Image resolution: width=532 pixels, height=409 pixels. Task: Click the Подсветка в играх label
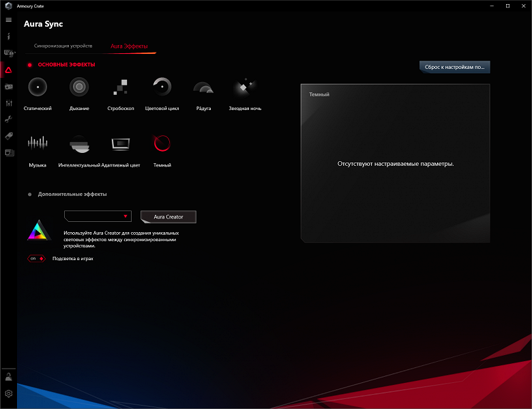[x=72, y=259]
